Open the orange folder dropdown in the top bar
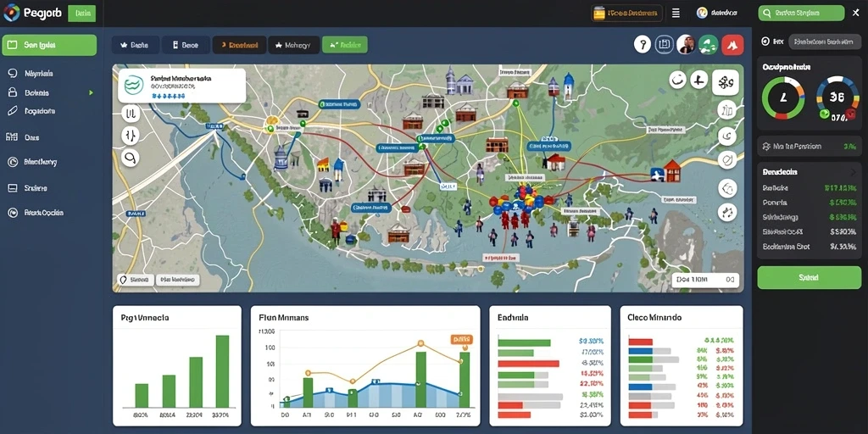This screenshot has height=434, width=868. [627, 14]
